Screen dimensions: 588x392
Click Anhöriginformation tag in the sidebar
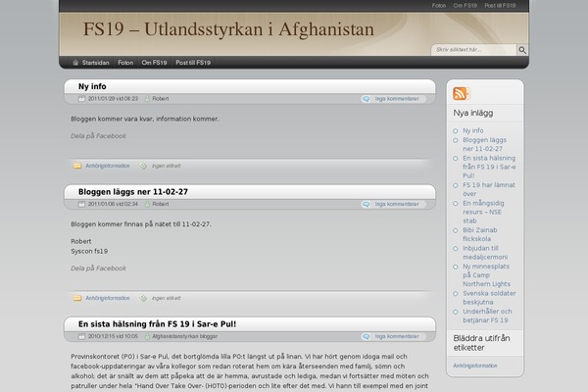(x=475, y=366)
